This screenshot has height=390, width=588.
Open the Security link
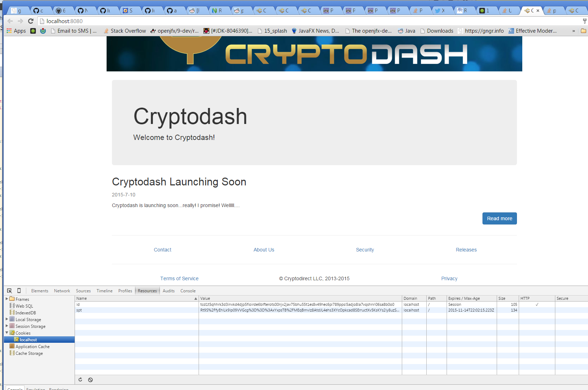pos(365,250)
